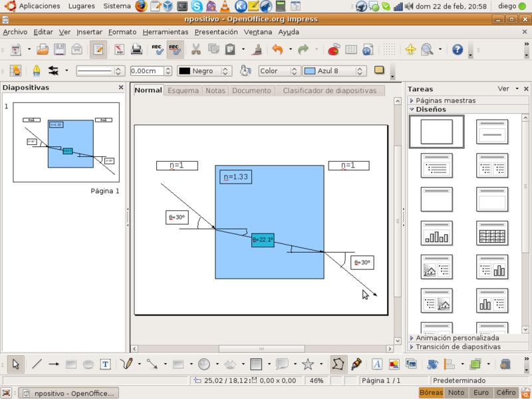Pick the Line drawing tool
The width and height of the screenshot is (532, 399).
click(37, 364)
